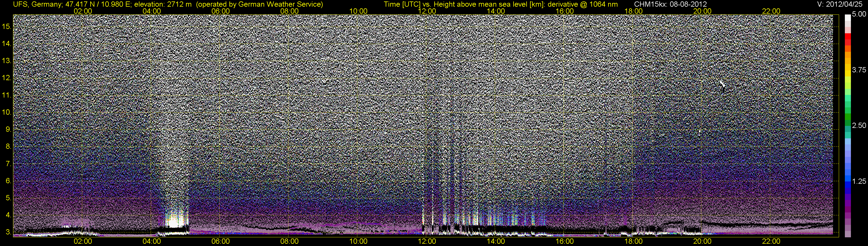The height and width of the screenshot is (246, 868).
Task: Click the '10.' height axis label
Action: pyautogui.click(x=7, y=112)
